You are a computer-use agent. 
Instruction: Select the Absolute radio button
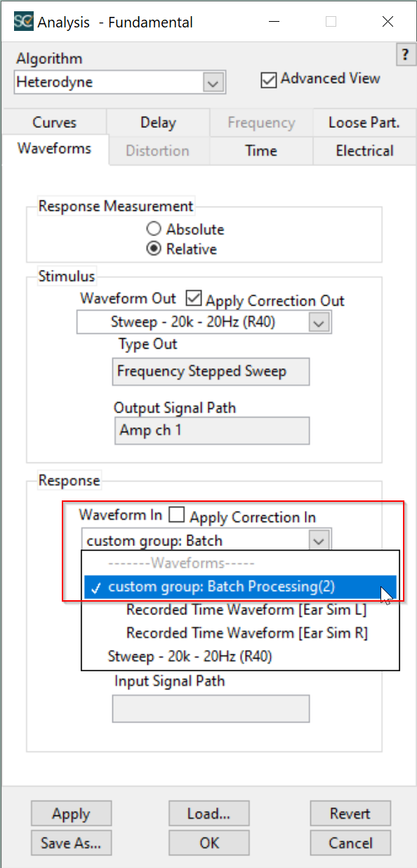click(154, 229)
